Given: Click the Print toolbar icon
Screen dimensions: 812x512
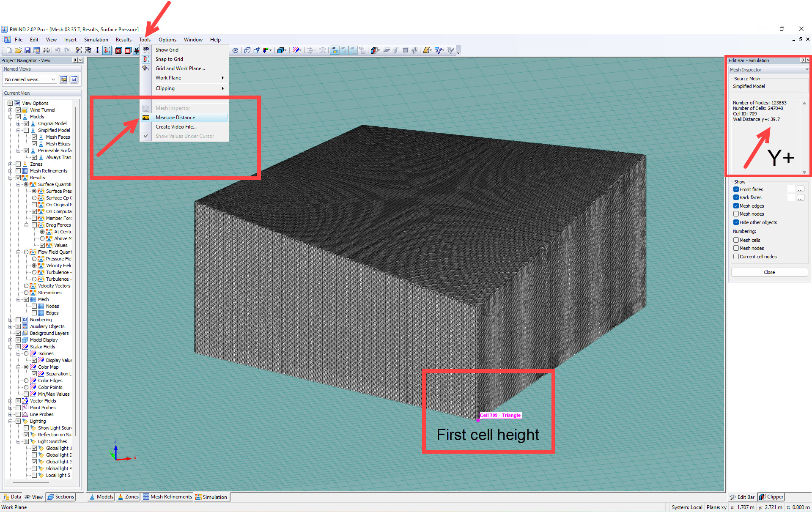Looking at the screenshot, I should pos(46,50).
